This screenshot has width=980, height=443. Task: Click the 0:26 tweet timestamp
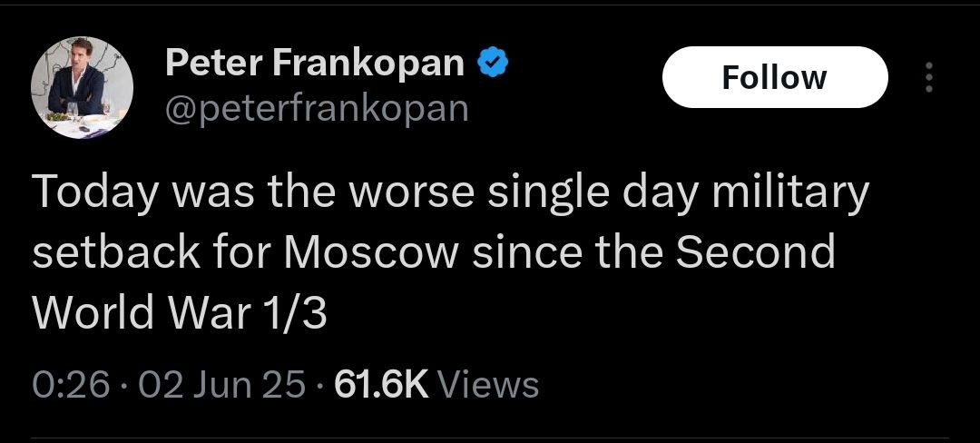coord(70,384)
